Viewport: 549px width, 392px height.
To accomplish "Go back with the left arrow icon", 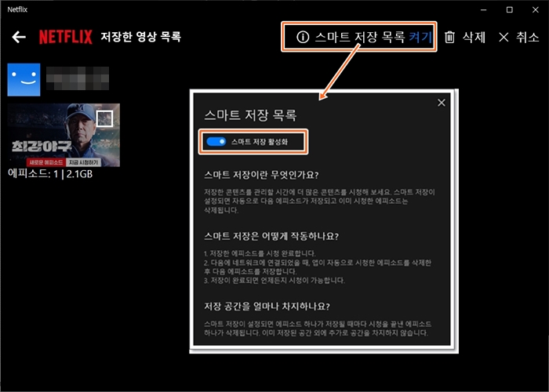I will coord(19,37).
